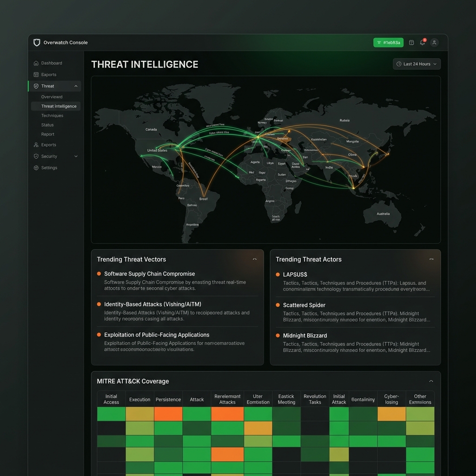Click orange dot beside LAPSUS$

[278, 275]
